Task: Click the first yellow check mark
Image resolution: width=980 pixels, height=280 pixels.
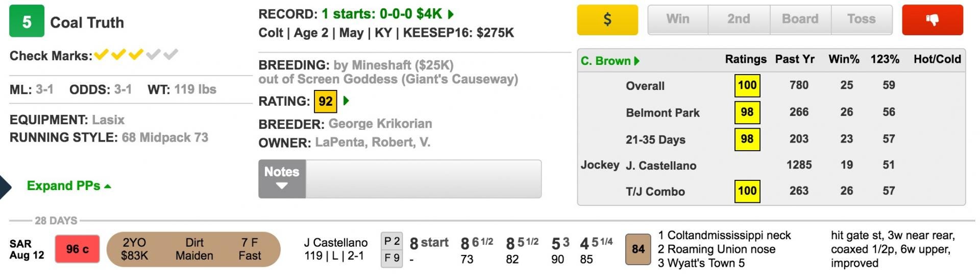Action: point(102,54)
